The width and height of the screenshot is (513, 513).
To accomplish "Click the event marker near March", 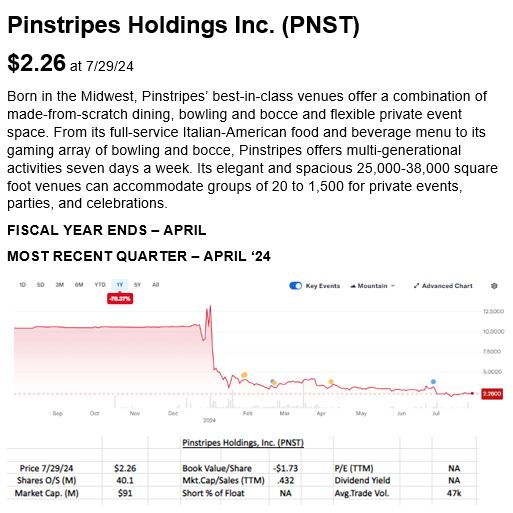I will tap(273, 382).
